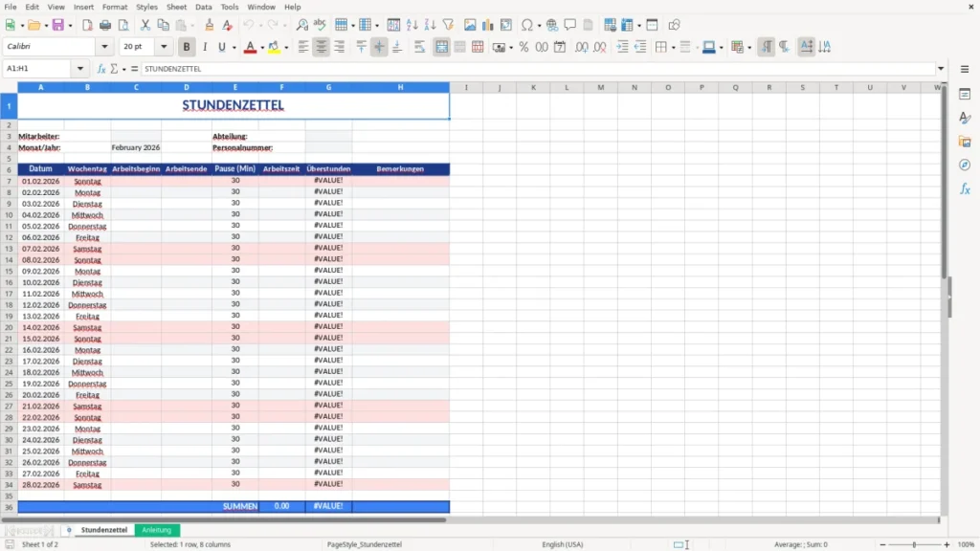
Task: Apply the yellow background color swatch
Action: click(x=275, y=47)
